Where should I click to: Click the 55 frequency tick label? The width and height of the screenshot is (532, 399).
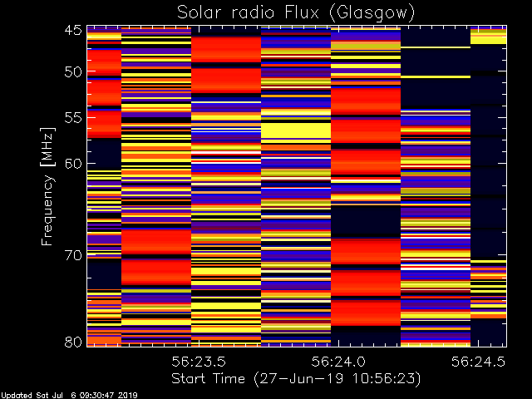(x=73, y=118)
